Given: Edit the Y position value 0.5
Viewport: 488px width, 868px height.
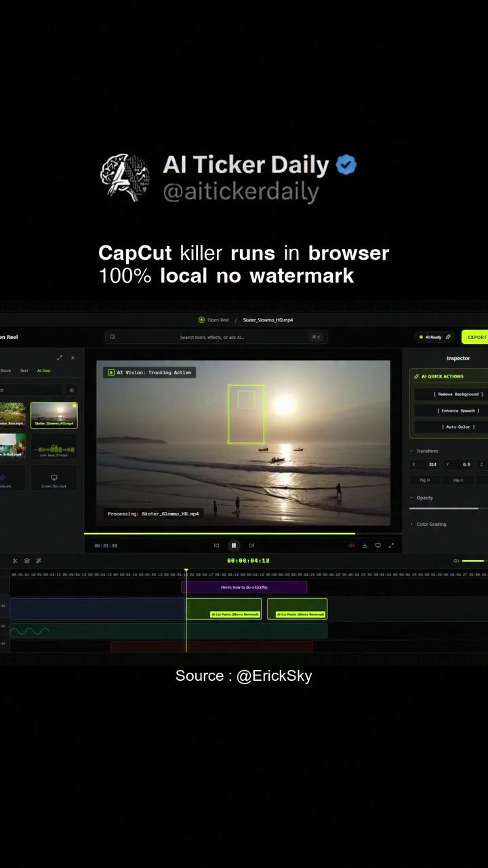Looking at the screenshot, I should [x=459, y=465].
